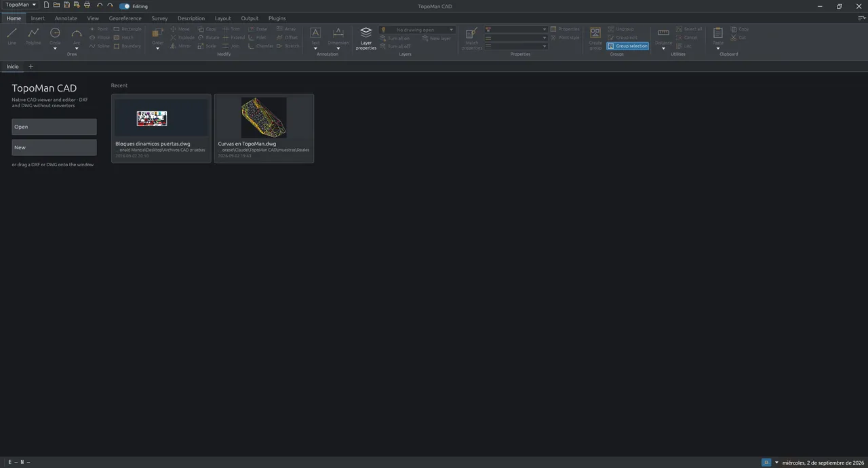Click the Redo arrow icon
Image resolution: width=868 pixels, height=468 pixels.
[x=110, y=5]
